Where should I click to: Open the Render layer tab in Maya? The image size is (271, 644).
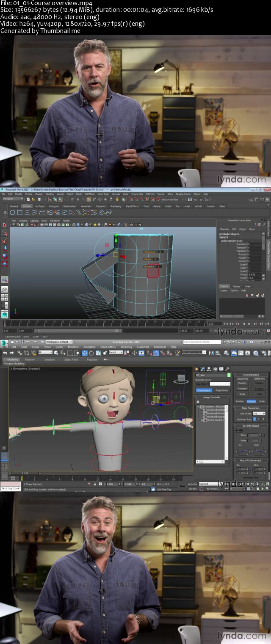click(x=237, y=286)
